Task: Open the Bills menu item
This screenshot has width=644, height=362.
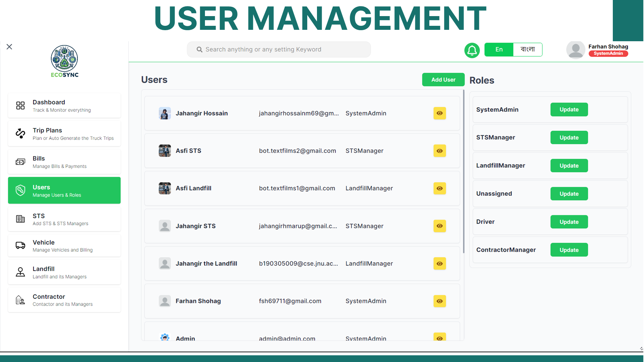Action: pos(64,162)
